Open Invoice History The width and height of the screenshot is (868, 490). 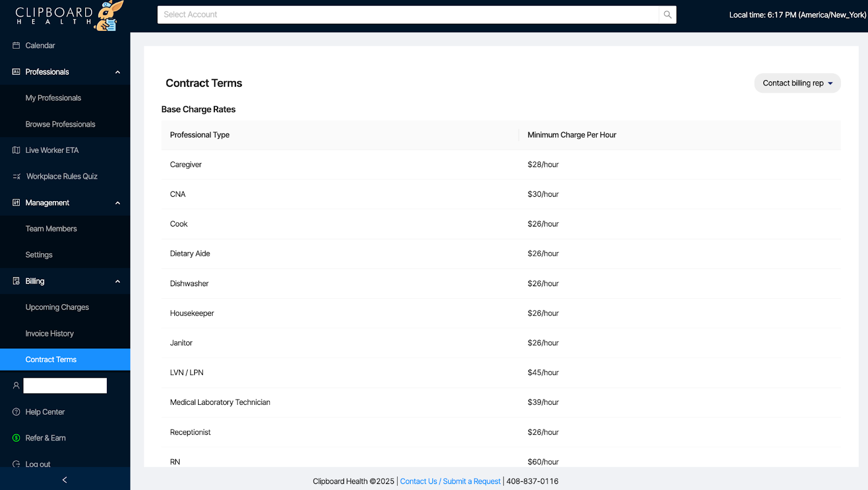[x=49, y=333]
